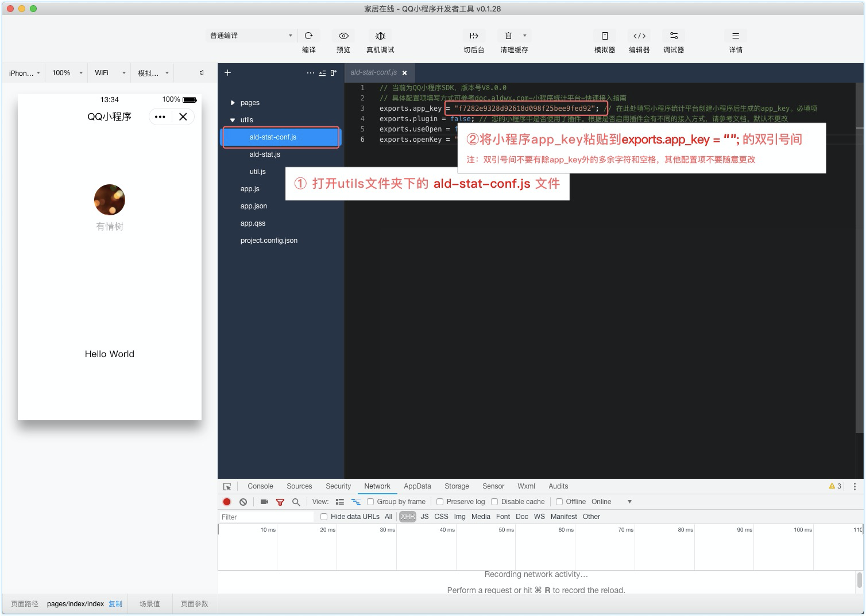Click the switch to background (切后台) icon
Viewport: 866px width, 616px height.
click(x=474, y=36)
